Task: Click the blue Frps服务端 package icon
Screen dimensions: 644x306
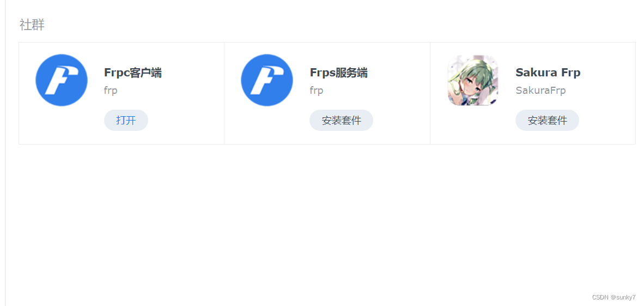Action: pos(267,80)
